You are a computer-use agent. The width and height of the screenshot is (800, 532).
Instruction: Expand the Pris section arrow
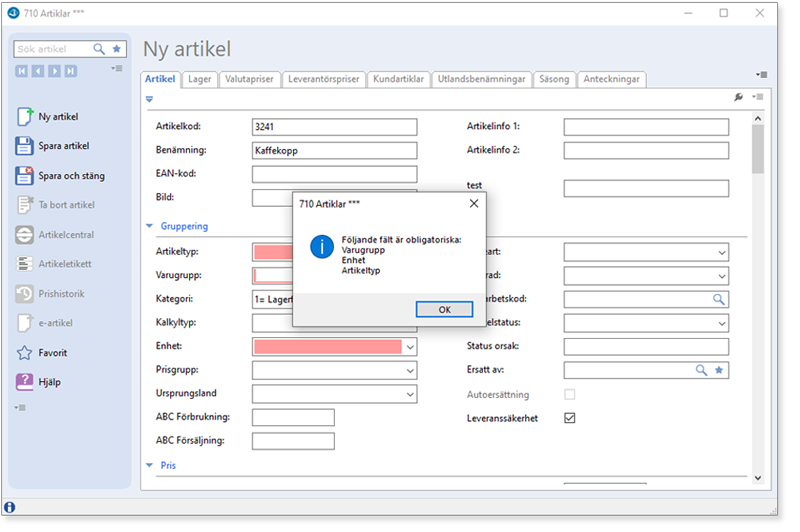[x=150, y=465]
